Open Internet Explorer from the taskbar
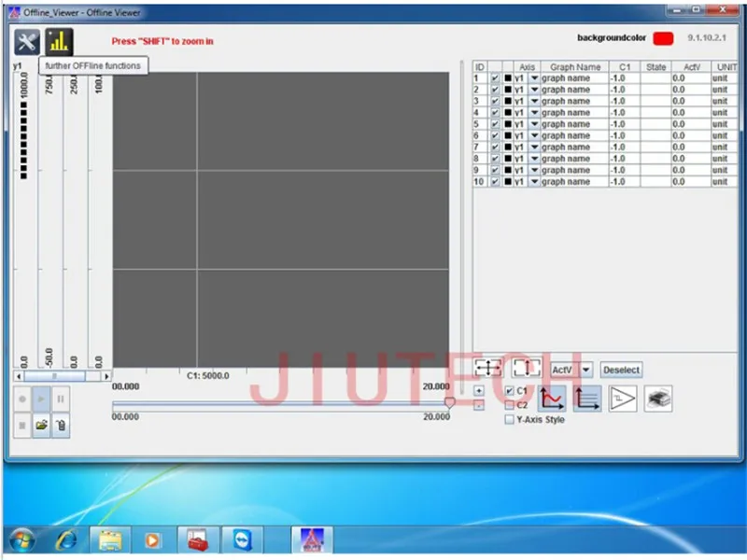Image resolution: width=747 pixels, height=560 pixels. (x=67, y=539)
